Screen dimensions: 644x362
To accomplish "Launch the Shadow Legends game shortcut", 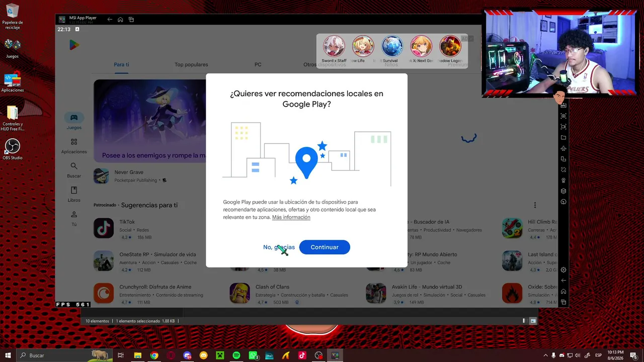I will pos(450,49).
